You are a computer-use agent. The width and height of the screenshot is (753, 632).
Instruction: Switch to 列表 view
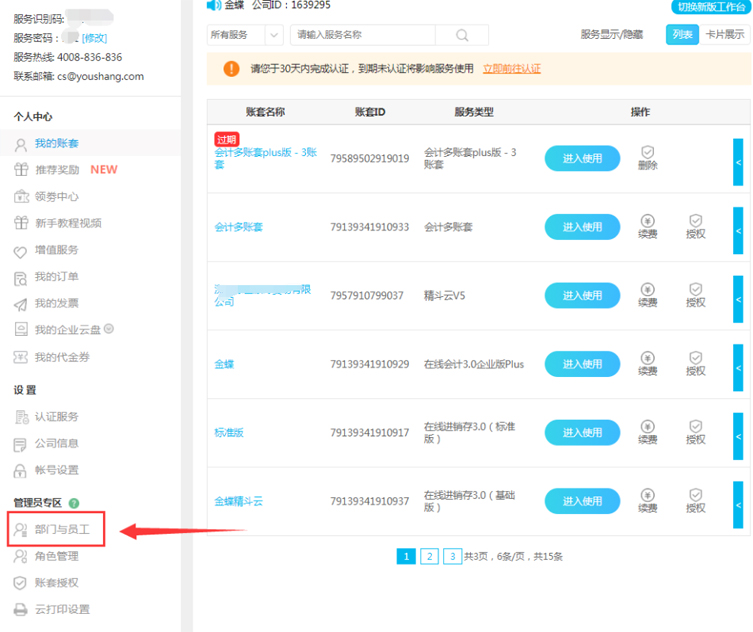(x=682, y=35)
